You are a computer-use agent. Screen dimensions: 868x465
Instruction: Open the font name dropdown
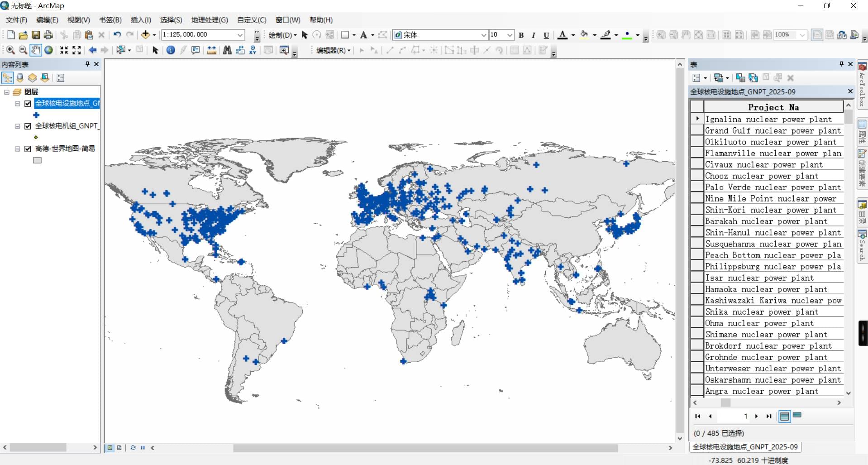click(483, 35)
